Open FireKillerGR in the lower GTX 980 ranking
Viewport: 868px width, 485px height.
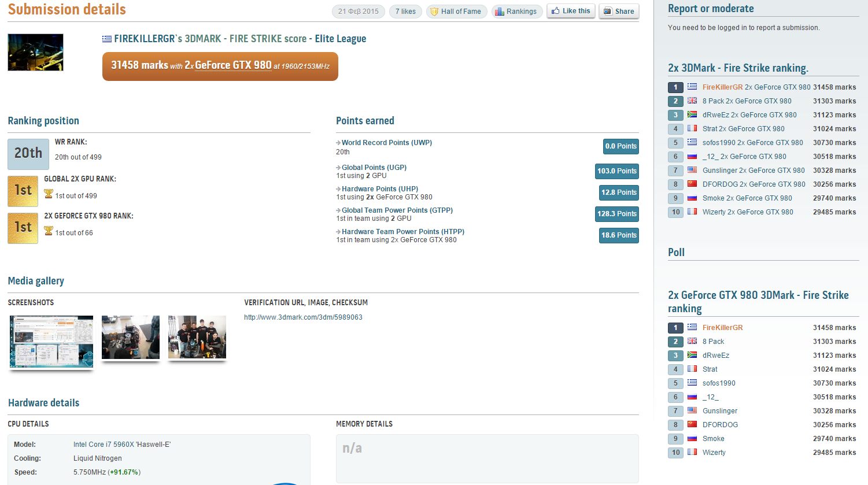pos(722,328)
